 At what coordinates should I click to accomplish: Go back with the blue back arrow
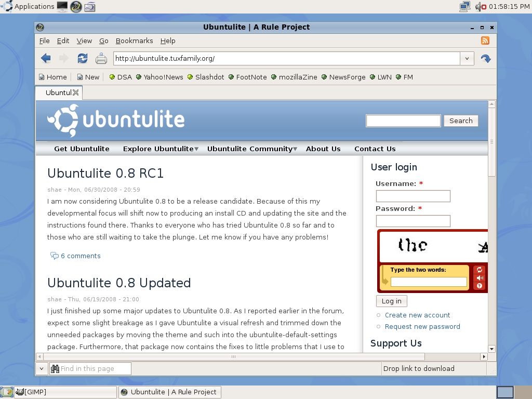[46, 58]
